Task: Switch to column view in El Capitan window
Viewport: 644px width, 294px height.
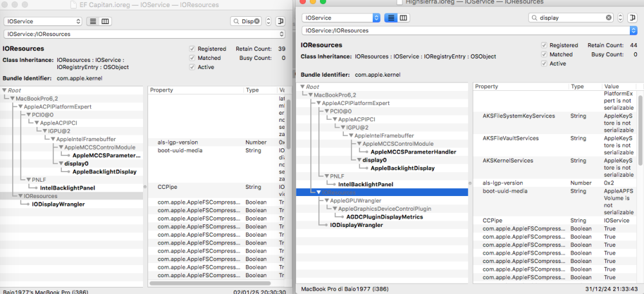Action: coord(105,21)
